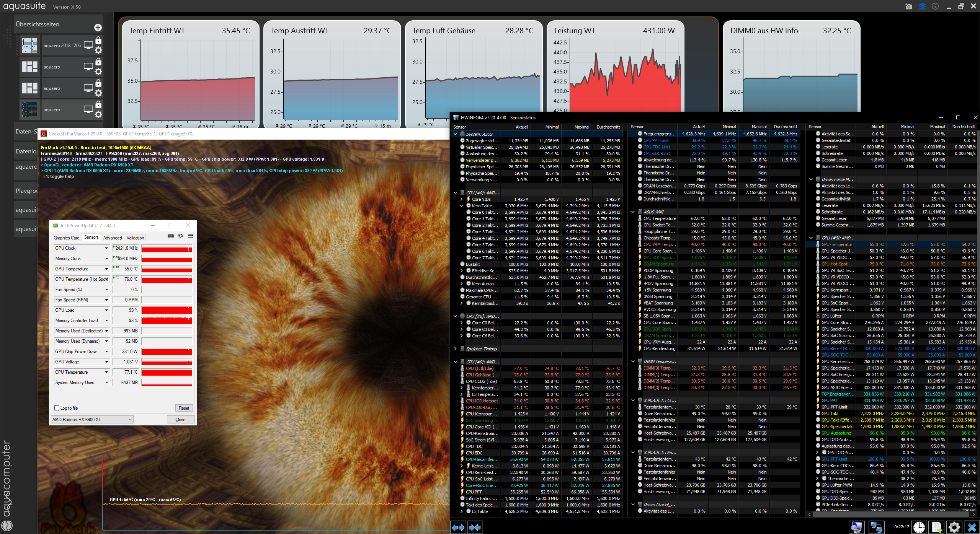Enable the Log to file checkbox

coord(57,408)
